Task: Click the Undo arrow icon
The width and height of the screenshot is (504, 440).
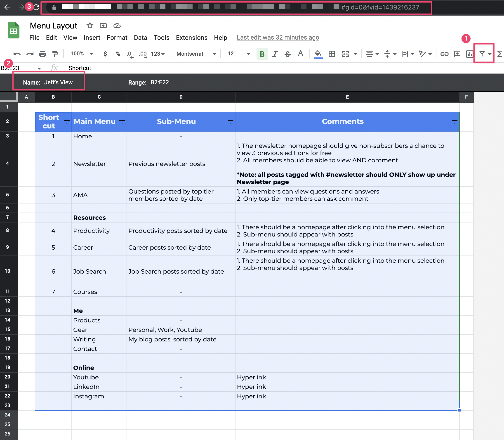Action: point(17,54)
